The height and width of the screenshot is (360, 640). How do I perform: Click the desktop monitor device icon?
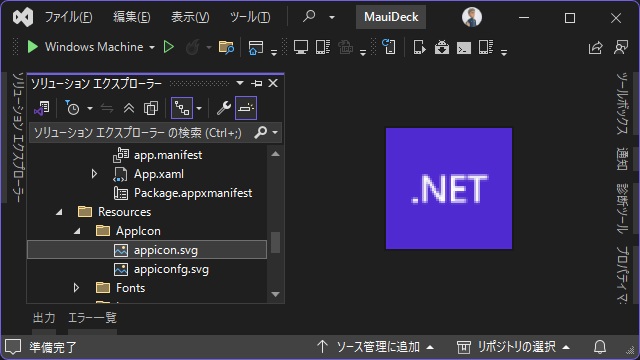point(301,47)
